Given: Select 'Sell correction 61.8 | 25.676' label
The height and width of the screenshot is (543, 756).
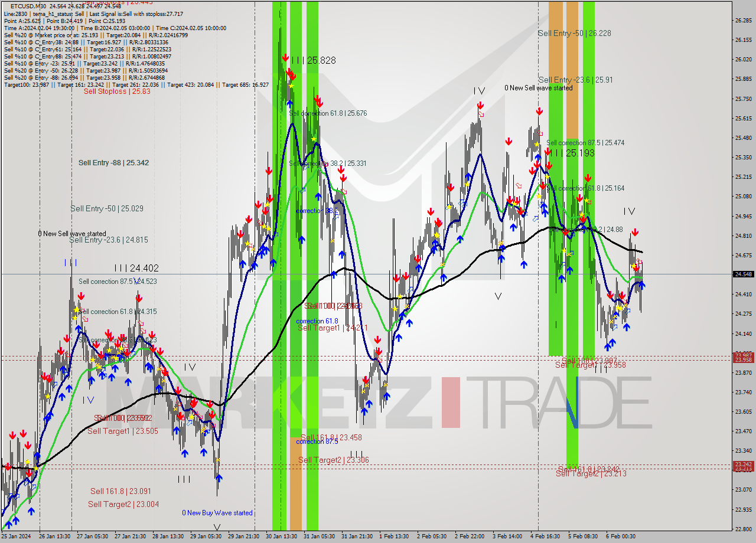Looking at the screenshot, I should [328, 113].
